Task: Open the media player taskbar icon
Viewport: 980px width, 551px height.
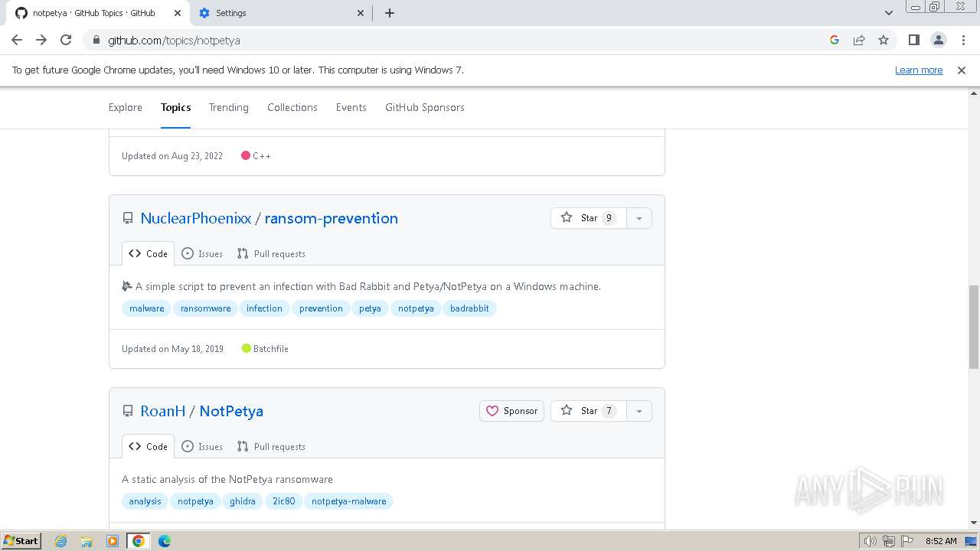Action: 113,541
